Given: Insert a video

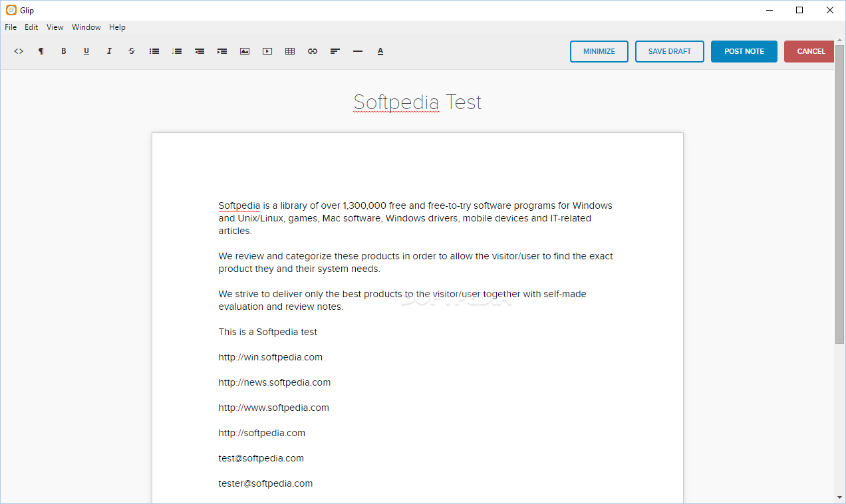Looking at the screenshot, I should (x=267, y=51).
